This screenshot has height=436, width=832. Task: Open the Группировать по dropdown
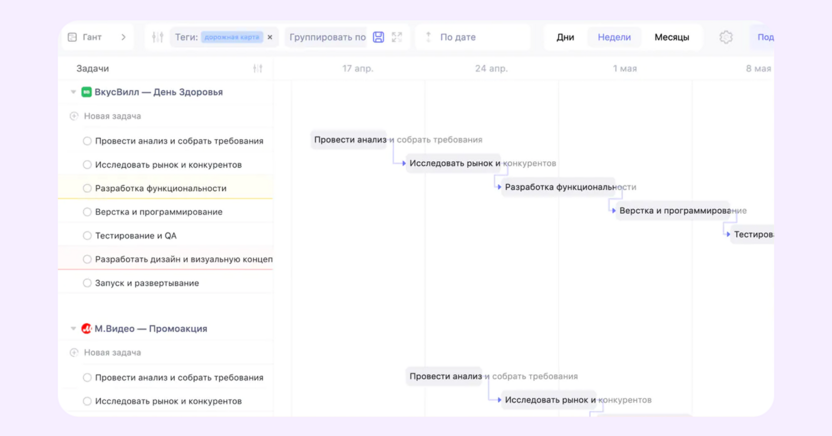tap(327, 37)
